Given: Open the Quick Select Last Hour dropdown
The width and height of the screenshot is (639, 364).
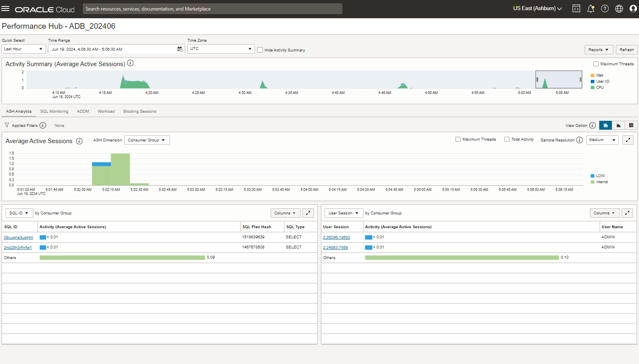Looking at the screenshot, I should (x=24, y=49).
